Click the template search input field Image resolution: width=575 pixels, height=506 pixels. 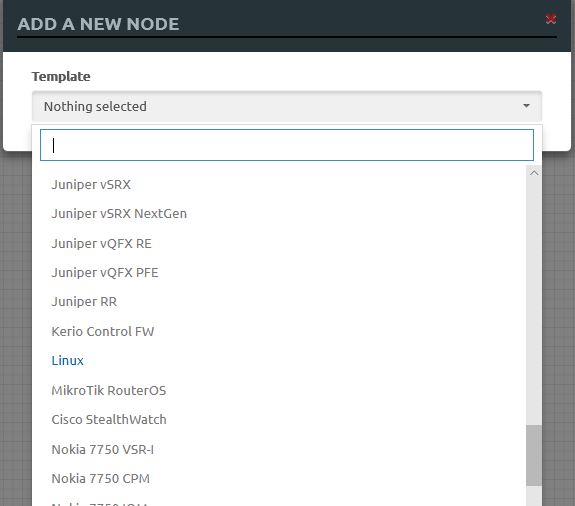287,145
